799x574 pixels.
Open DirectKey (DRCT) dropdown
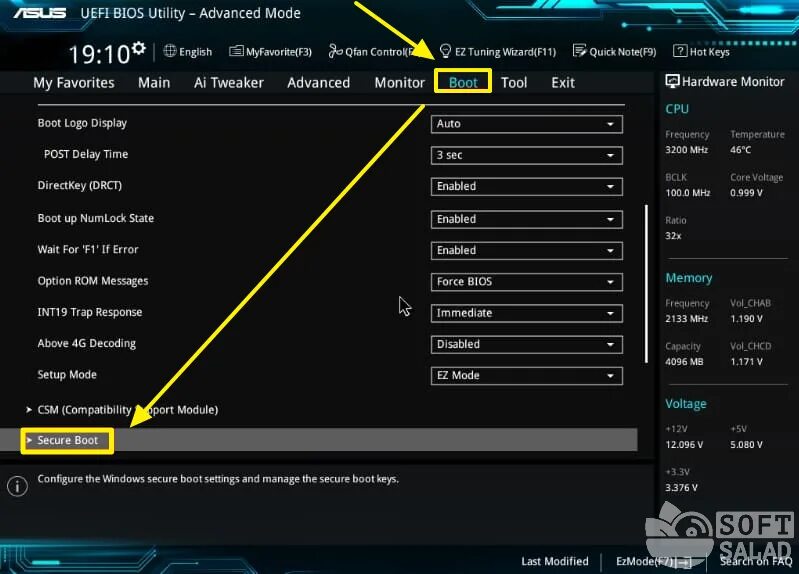526,187
